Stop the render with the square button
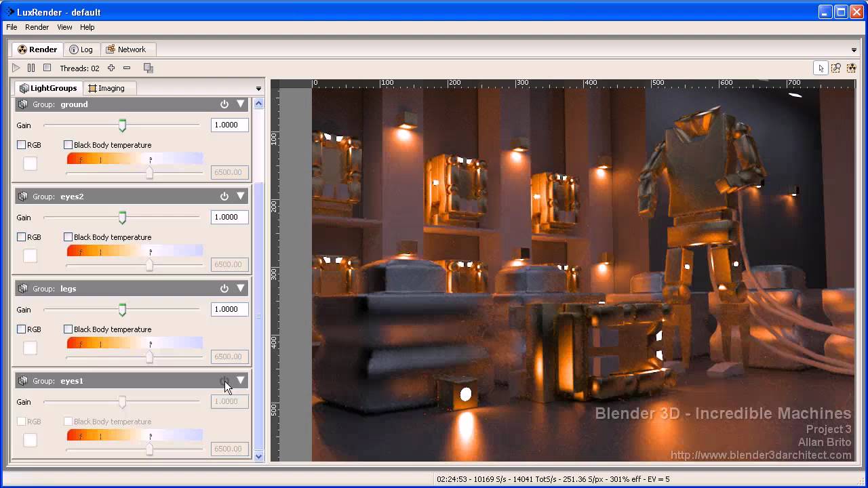Image resolution: width=868 pixels, height=488 pixels. pos(47,68)
